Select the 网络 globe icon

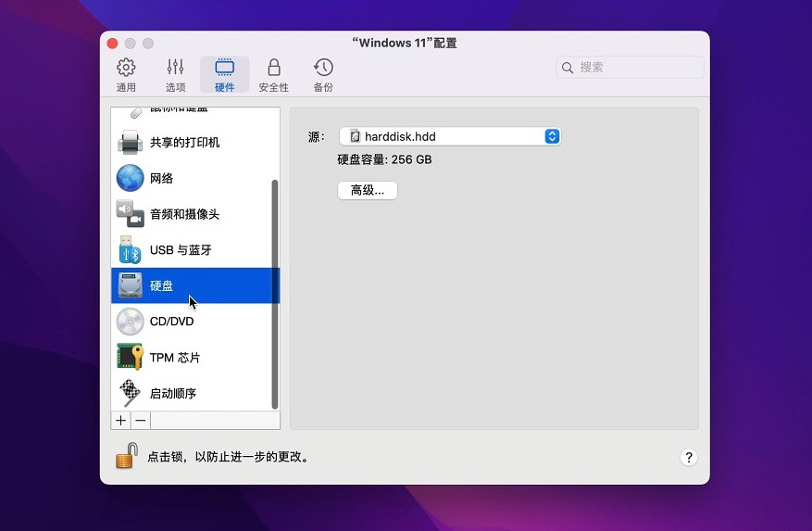tap(131, 178)
